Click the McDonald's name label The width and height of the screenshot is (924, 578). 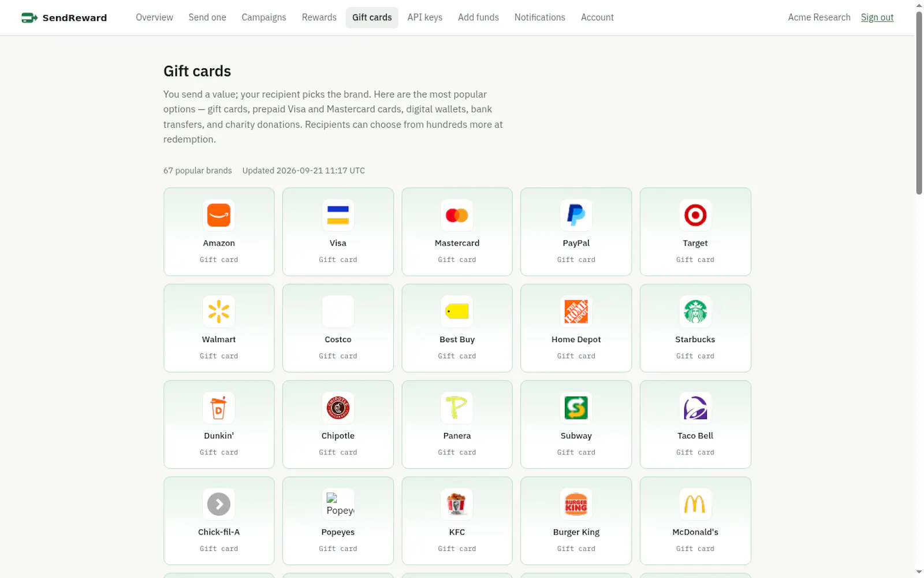695,532
